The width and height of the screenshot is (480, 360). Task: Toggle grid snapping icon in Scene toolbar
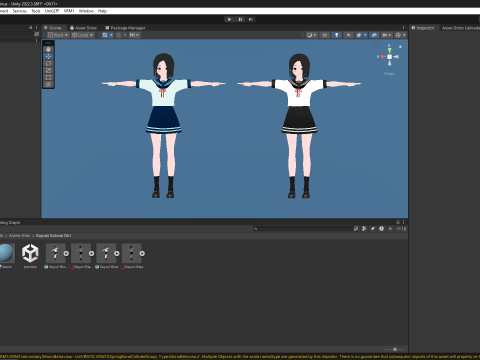point(105,35)
